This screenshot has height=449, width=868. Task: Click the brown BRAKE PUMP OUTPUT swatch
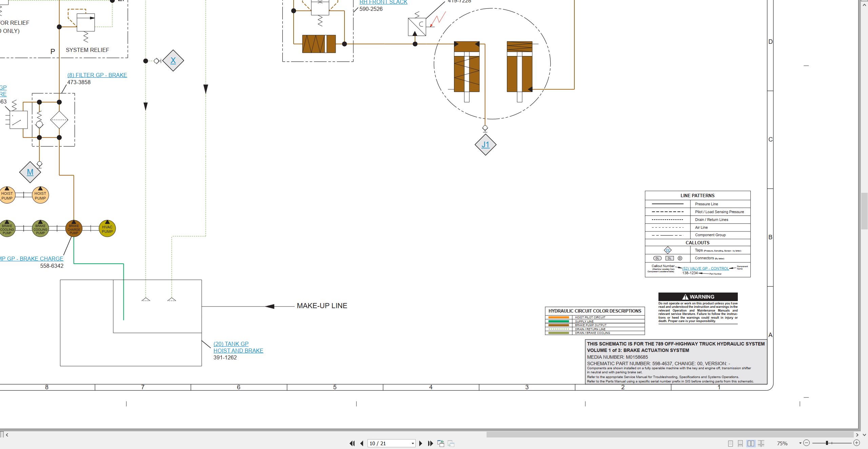tap(558, 325)
